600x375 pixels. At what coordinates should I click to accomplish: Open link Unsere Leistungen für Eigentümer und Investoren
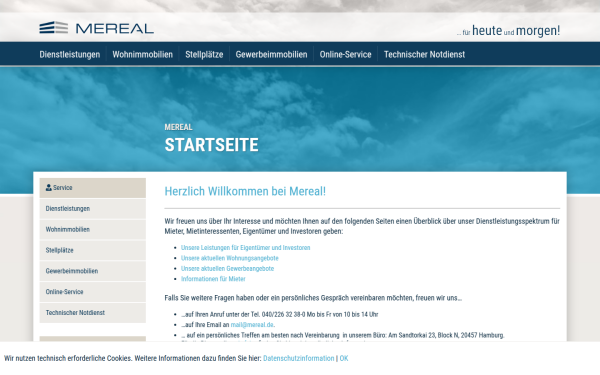tap(245, 248)
